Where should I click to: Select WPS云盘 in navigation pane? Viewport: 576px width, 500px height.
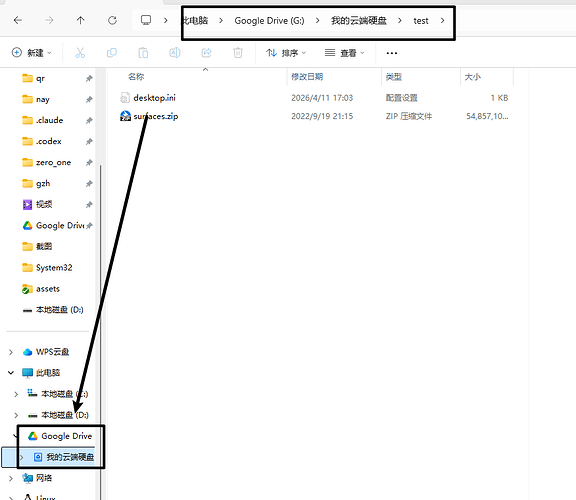point(52,352)
